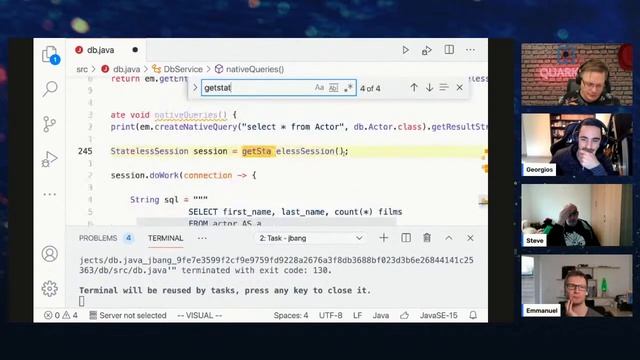The image size is (640, 360).
Task: Click the top presenter video thumbnail
Action: (577, 75)
